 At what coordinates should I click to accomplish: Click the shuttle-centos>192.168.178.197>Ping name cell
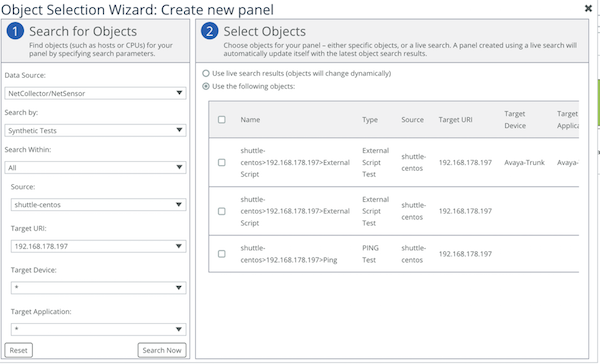[x=289, y=254]
